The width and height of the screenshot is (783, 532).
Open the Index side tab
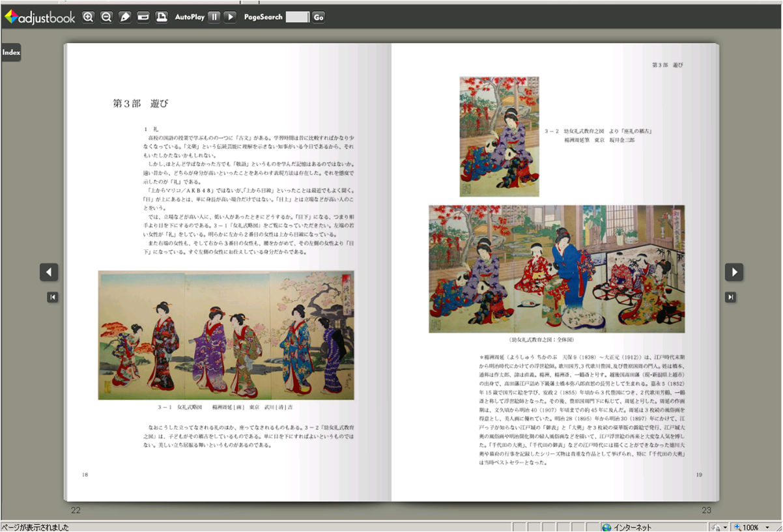pyautogui.click(x=11, y=53)
